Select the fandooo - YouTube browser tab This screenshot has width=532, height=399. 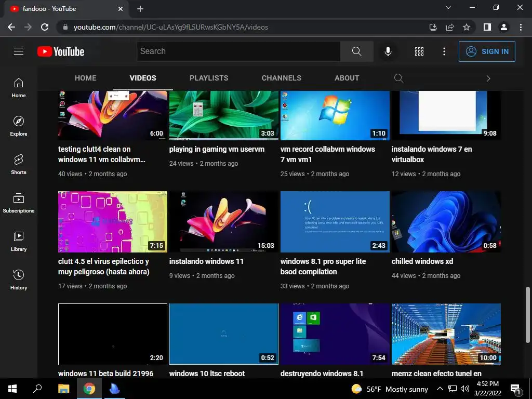[x=66, y=9]
